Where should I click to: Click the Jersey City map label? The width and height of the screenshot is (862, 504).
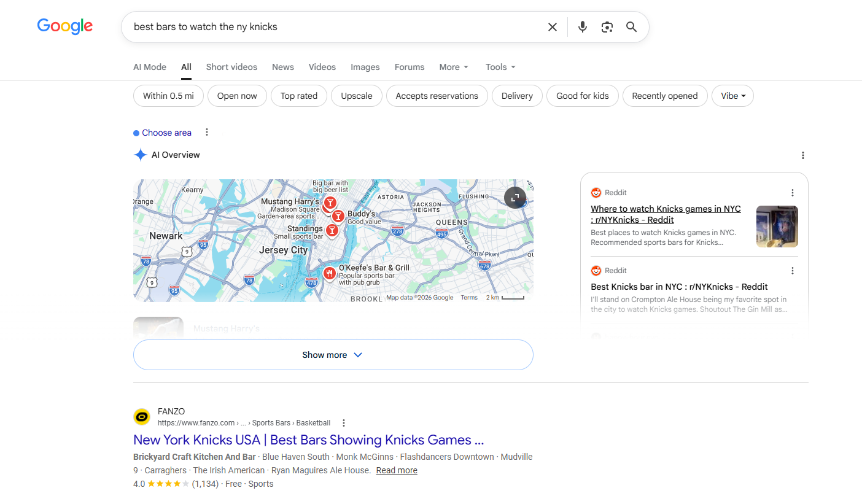point(283,250)
